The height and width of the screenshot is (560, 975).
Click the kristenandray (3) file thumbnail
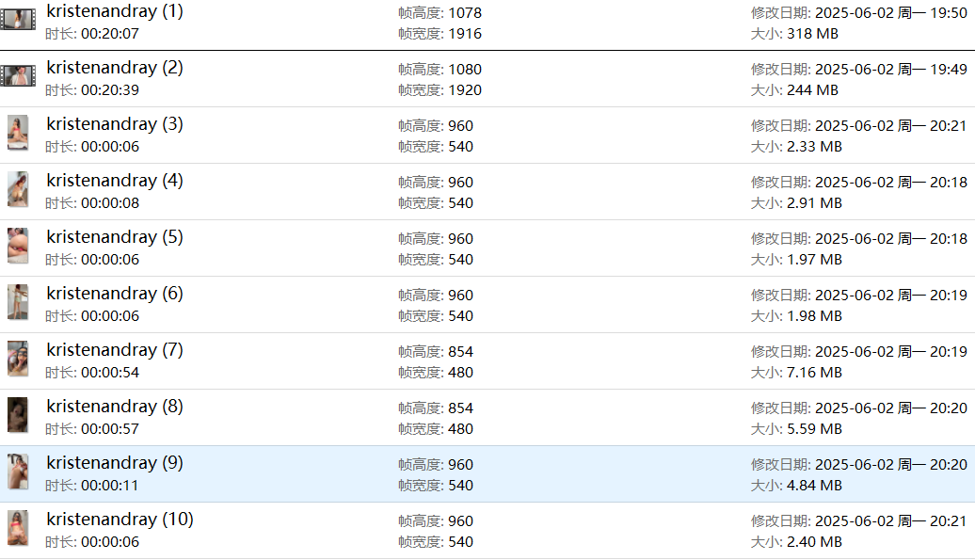point(18,133)
